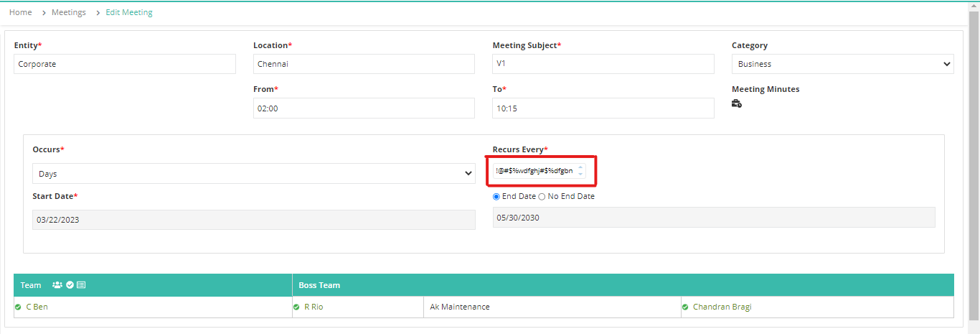Go to Meetings in the breadcrumb
The image size is (980, 334).
pyautogui.click(x=69, y=12)
